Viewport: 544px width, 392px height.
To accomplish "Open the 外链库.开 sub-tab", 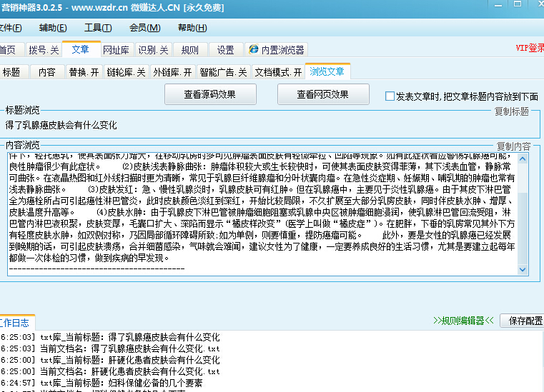I will coord(173,72).
